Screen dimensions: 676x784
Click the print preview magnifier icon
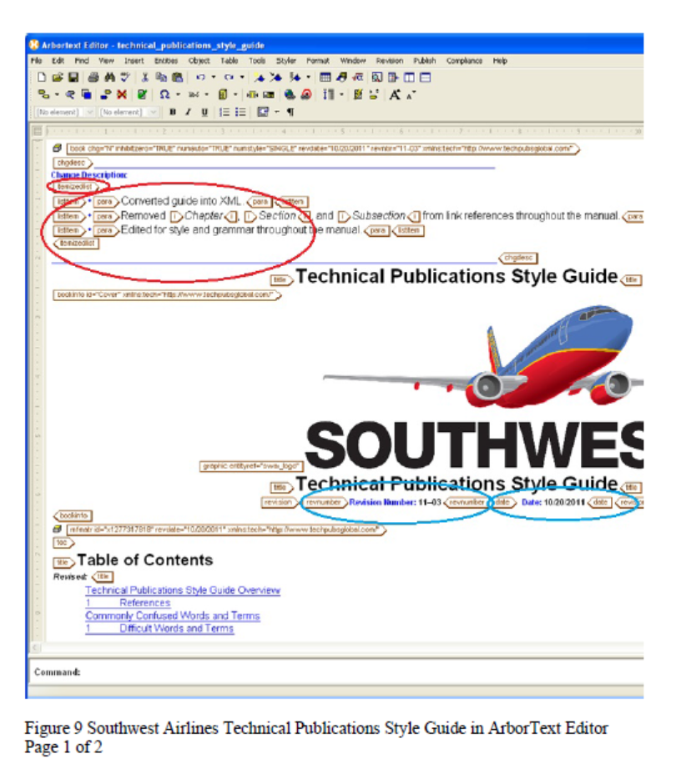tap(376, 77)
